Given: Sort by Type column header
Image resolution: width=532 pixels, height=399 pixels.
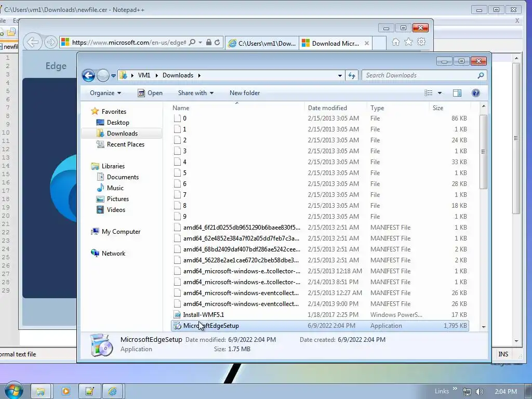Looking at the screenshot, I should tap(398, 108).
